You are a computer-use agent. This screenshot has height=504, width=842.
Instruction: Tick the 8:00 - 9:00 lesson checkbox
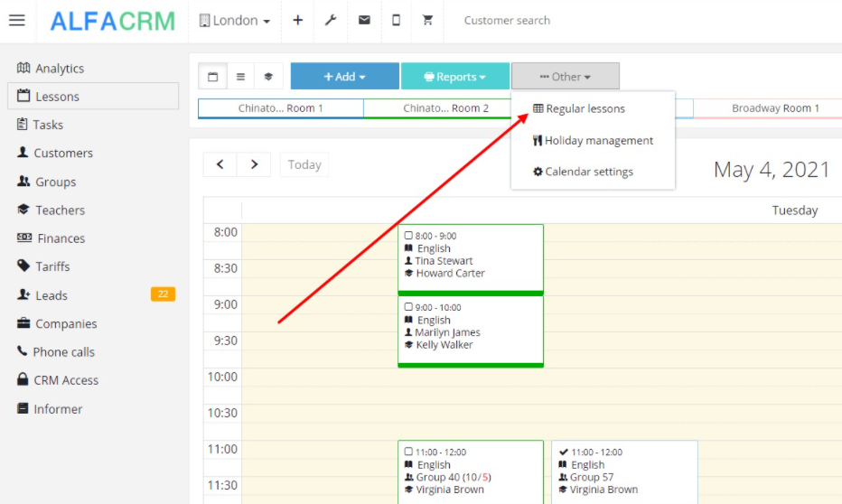[408, 236]
